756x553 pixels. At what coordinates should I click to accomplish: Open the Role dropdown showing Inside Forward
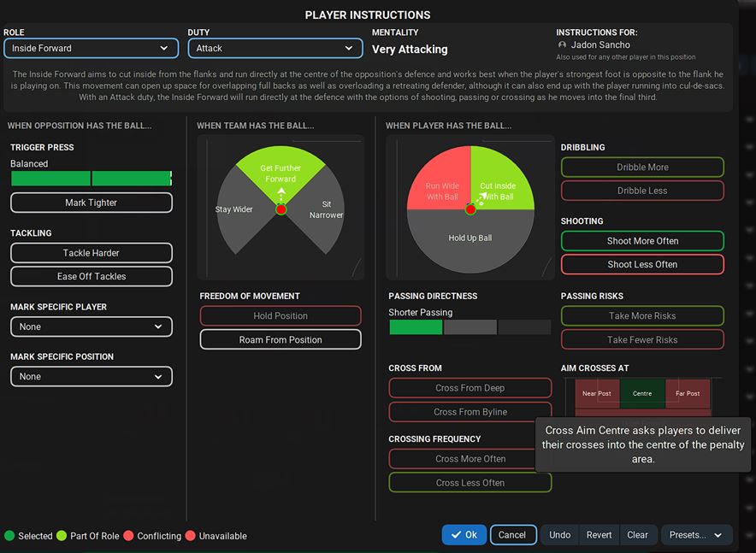[x=92, y=48]
